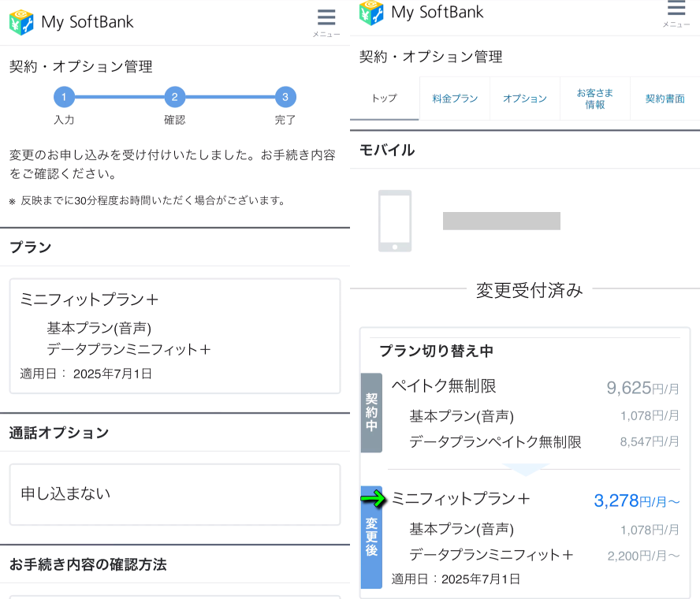Open the 契約書面 tab

pyautogui.click(x=665, y=99)
